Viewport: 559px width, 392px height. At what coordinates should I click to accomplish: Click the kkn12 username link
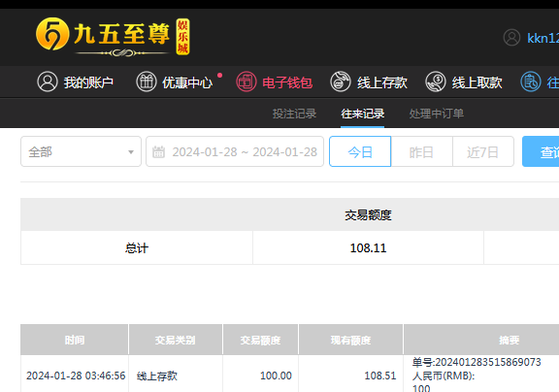[x=543, y=38]
